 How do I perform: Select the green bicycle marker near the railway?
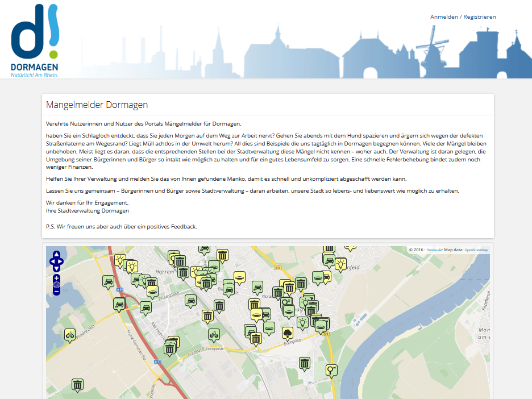pyautogui.click(x=214, y=335)
